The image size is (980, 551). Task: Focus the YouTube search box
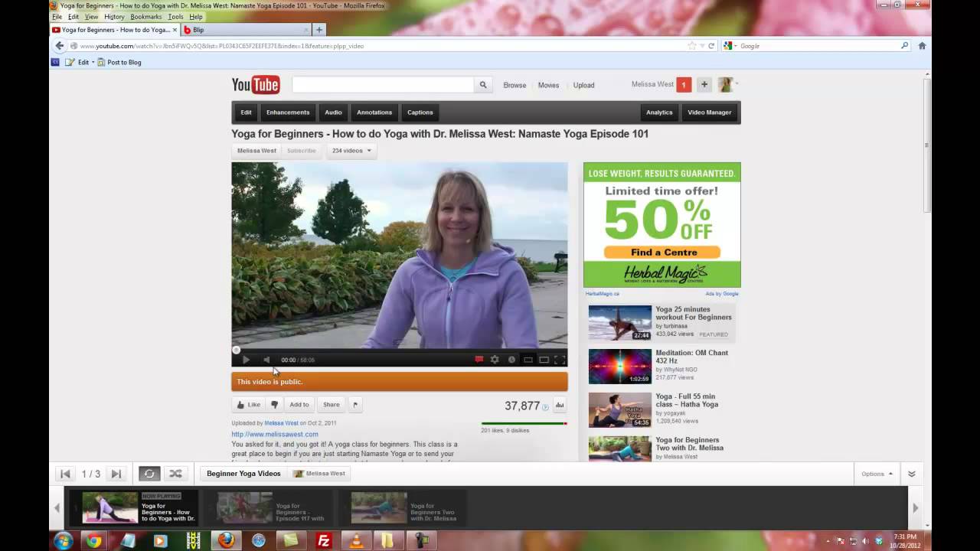point(383,85)
